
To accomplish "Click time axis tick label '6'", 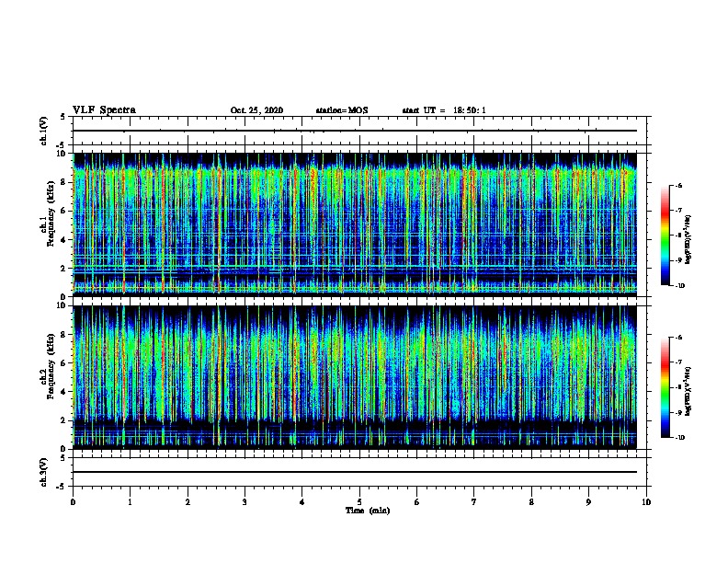I will (417, 502).
